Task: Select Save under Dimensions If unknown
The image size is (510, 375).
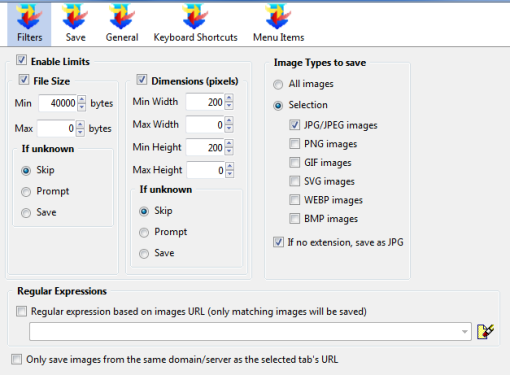Action: [x=144, y=254]
